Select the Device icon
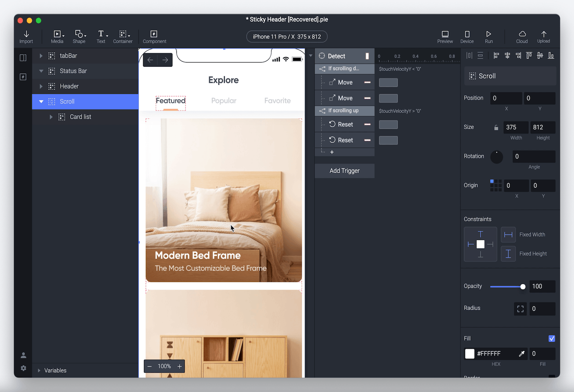The width and height of the screenshot is (574, 392). [x=467, y=34]
